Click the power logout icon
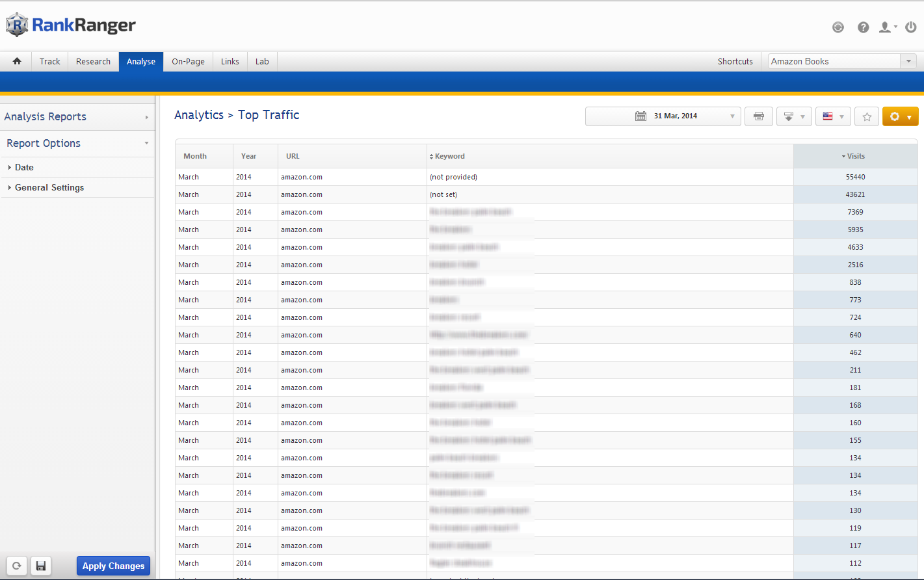Viewport: 924px width, 580px height. [x=910, y=27]
